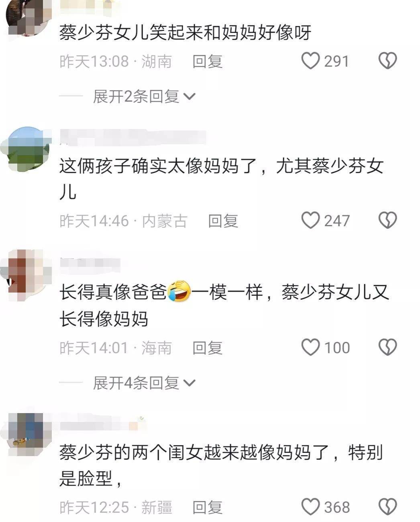Like the Xinjiang comment with 368 likes
This screenshot has width=420, height=522.
point(311,507)
